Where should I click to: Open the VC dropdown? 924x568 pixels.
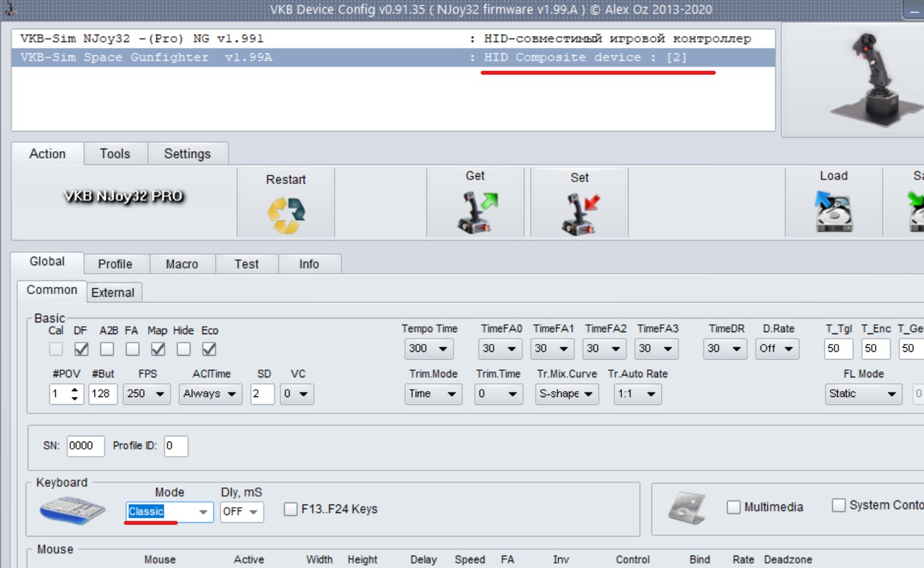[297, 394]
